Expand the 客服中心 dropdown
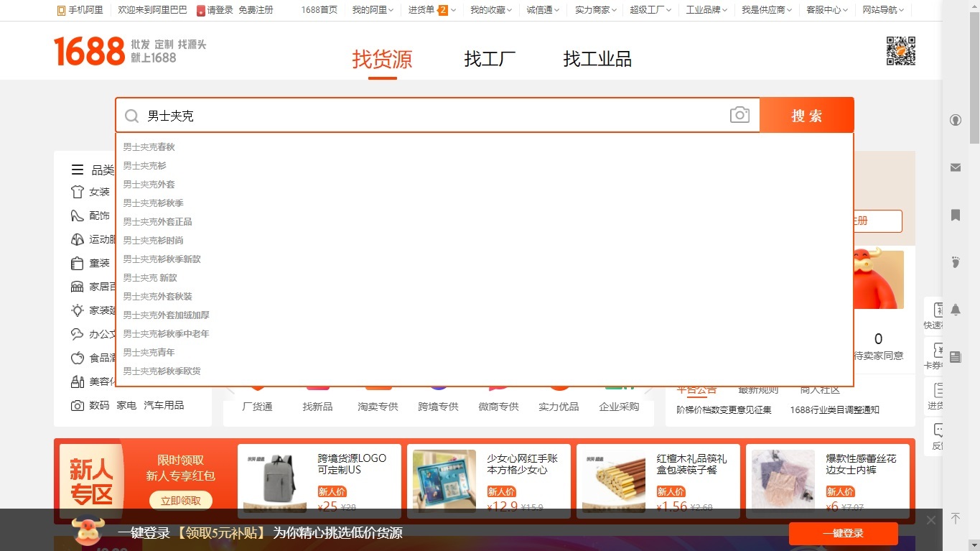Viewport: 980px width, 551px height. coord(826,10)
